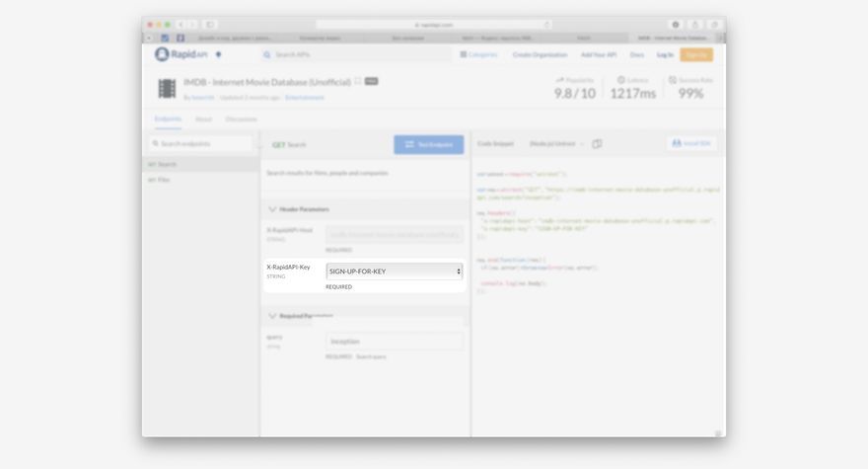This screenshot has width=868, height=469.
Task: Open the Node.js code language dropdown
Action: point(556,143)
